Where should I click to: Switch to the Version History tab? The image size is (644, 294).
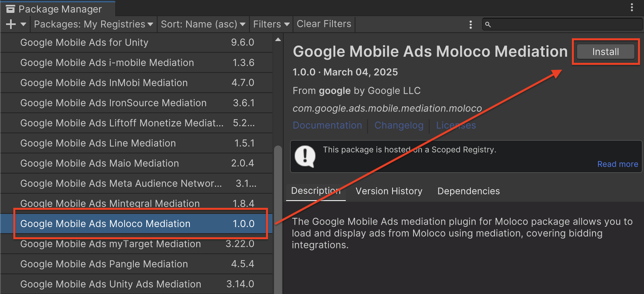(x=389, y=191)
